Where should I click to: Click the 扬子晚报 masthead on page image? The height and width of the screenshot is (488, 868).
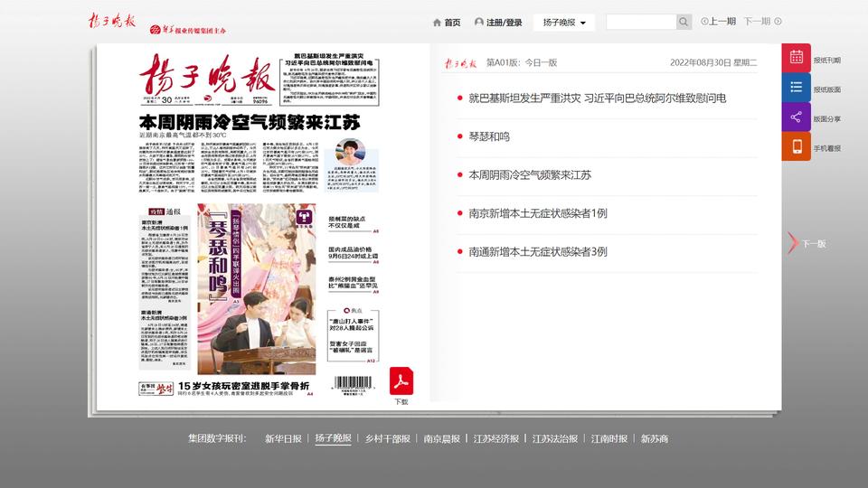tap(207, 75)
